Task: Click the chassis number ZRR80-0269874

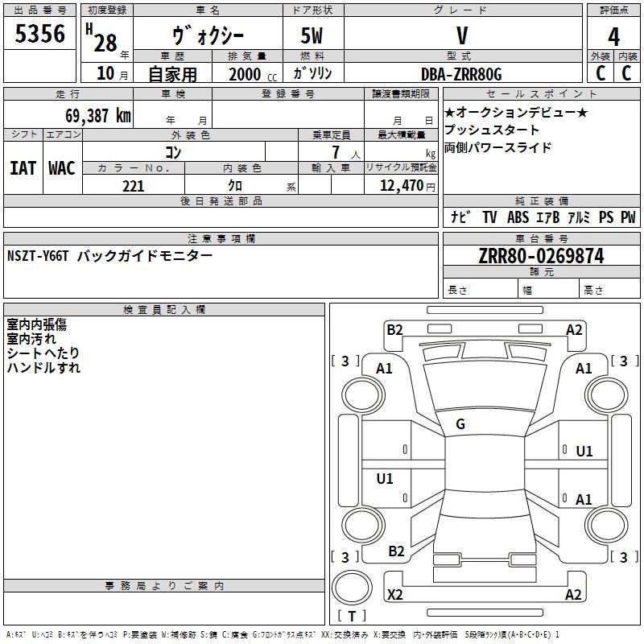Action: [x=541, y=256]
